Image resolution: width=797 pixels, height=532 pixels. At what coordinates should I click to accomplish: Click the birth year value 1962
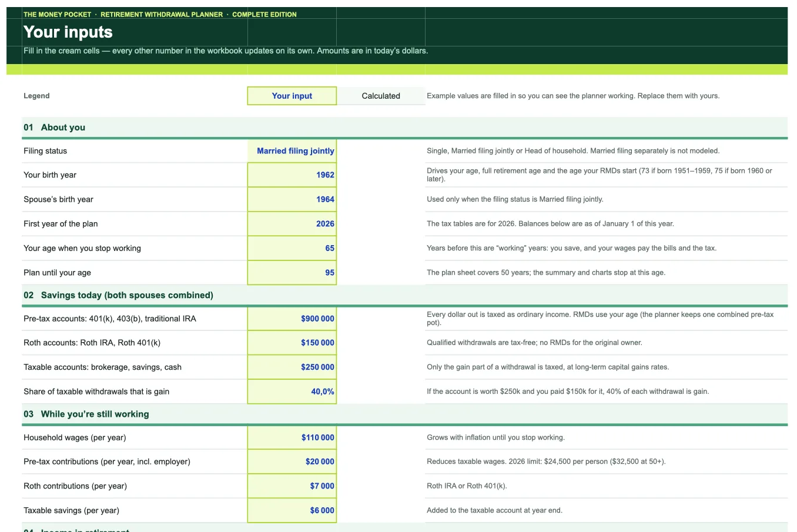[292, 175]
